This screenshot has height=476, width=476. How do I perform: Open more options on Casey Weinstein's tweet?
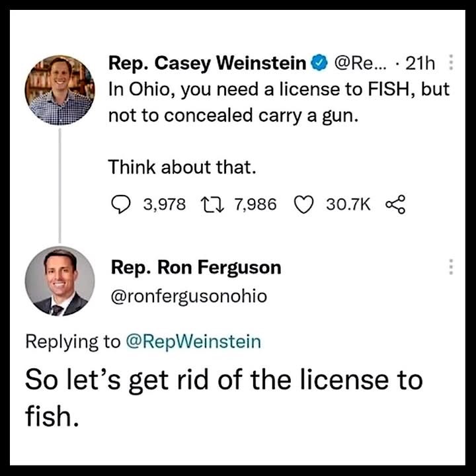tap(452, 64)
